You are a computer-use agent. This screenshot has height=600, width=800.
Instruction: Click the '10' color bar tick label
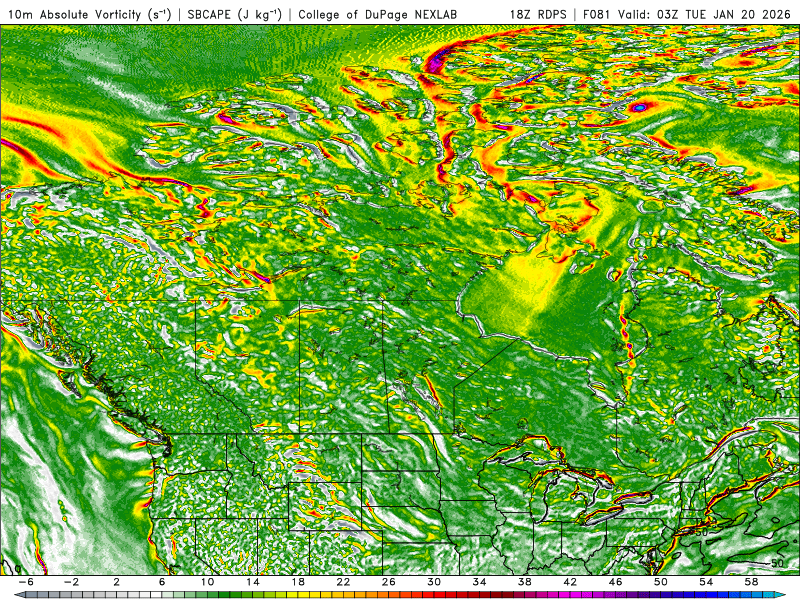[x=207, y=582]
